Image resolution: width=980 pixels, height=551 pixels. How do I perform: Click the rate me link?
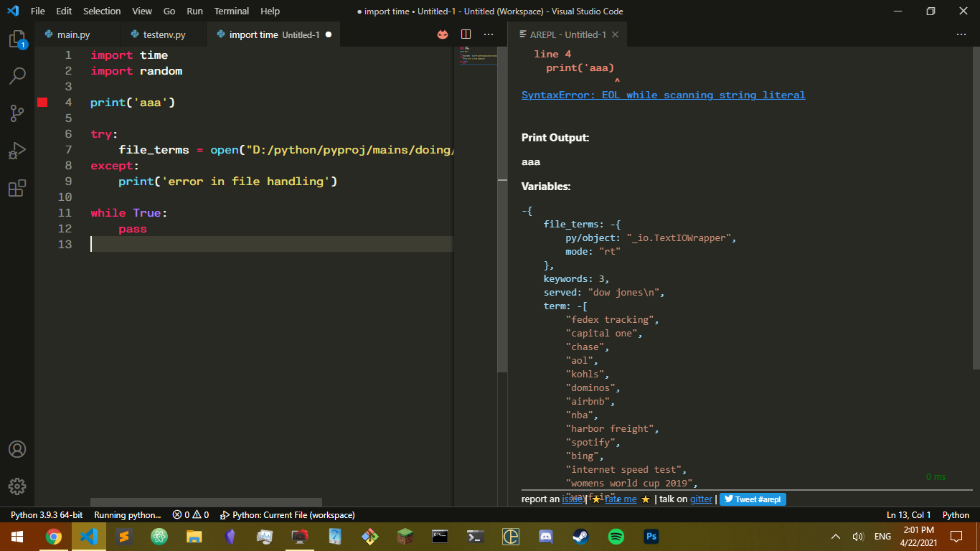pos(621,499)
